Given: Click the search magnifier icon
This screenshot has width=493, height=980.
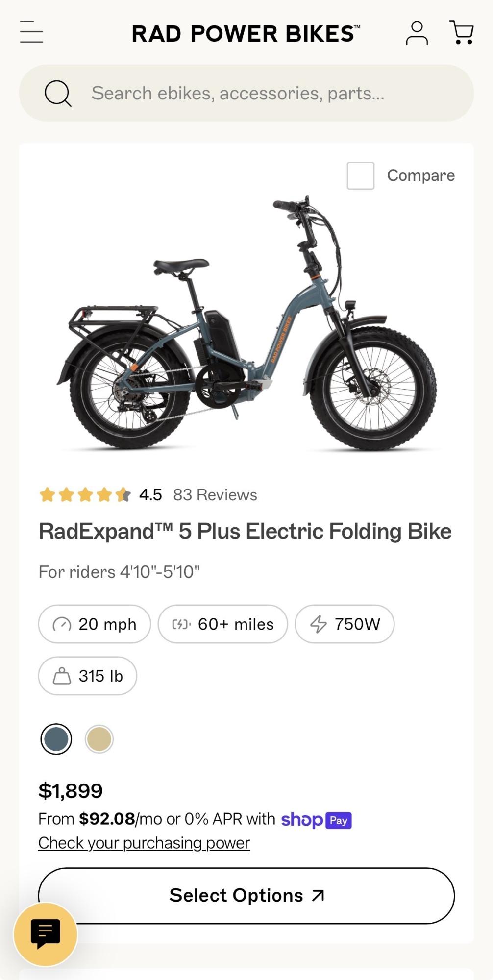Looking at the screenshot, I should (58, 93).
